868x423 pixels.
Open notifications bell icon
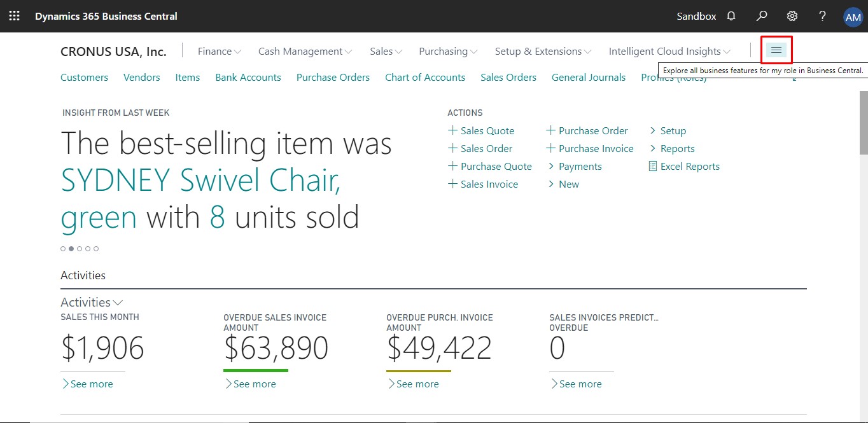tap(731, 17)
